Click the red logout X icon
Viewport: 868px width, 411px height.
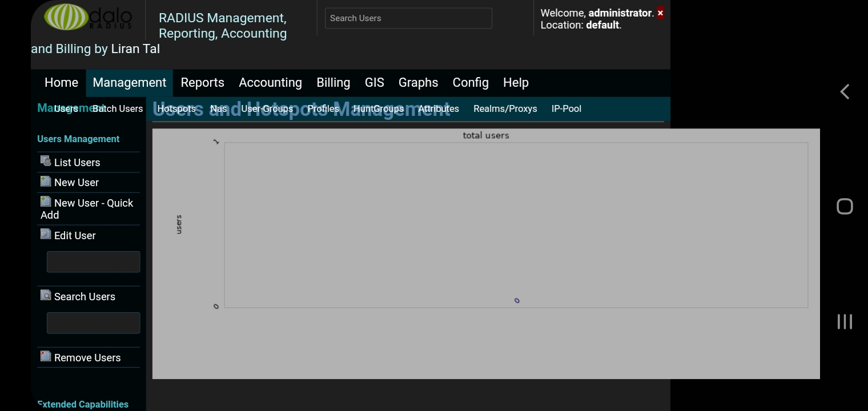pyautogui.click(x=660, y=13)
